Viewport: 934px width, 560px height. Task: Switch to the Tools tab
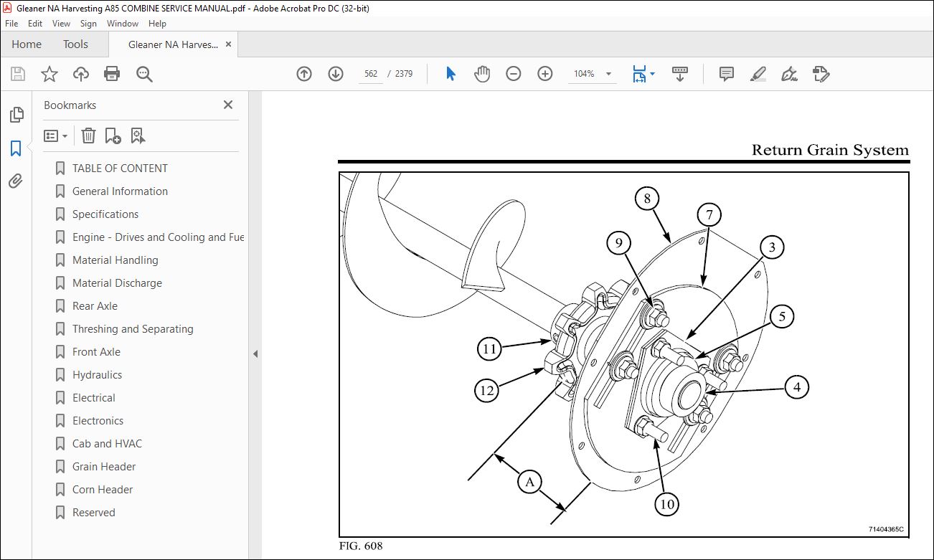pos(75,44)
